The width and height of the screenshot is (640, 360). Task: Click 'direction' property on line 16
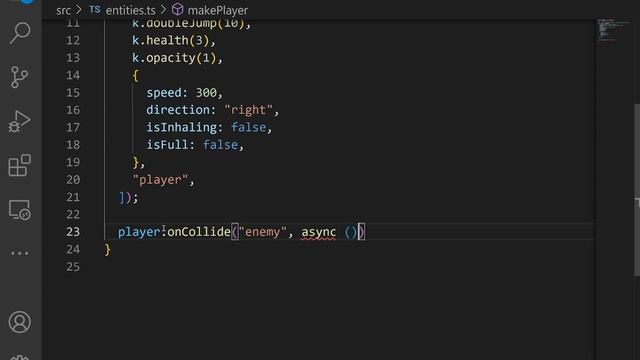coord(178,110)
